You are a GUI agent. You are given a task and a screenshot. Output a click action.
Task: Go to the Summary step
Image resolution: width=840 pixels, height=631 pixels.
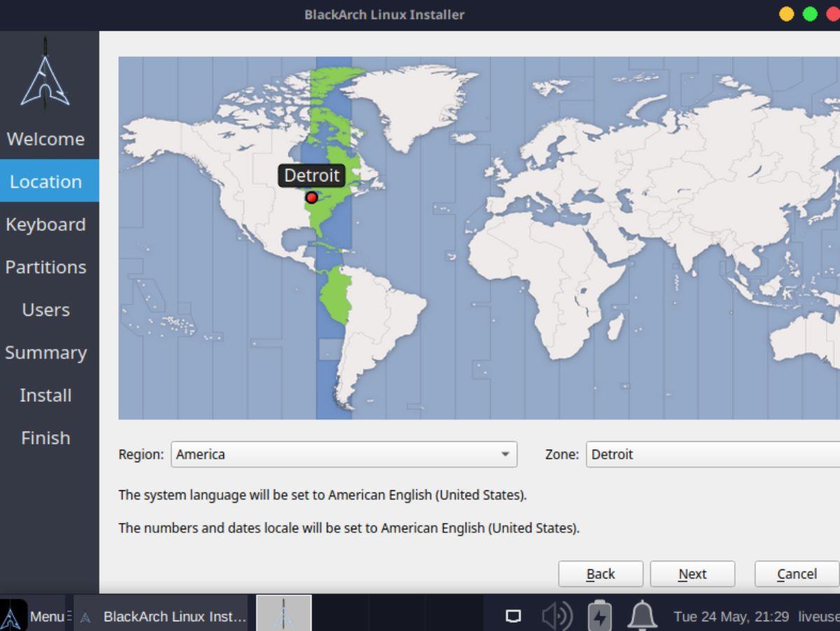click(45, 352)
